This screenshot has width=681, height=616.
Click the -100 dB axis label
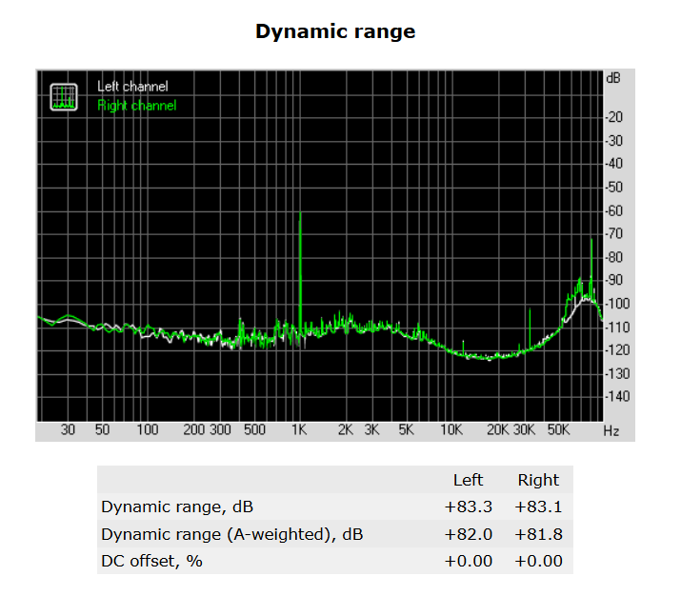coord(617,304)
